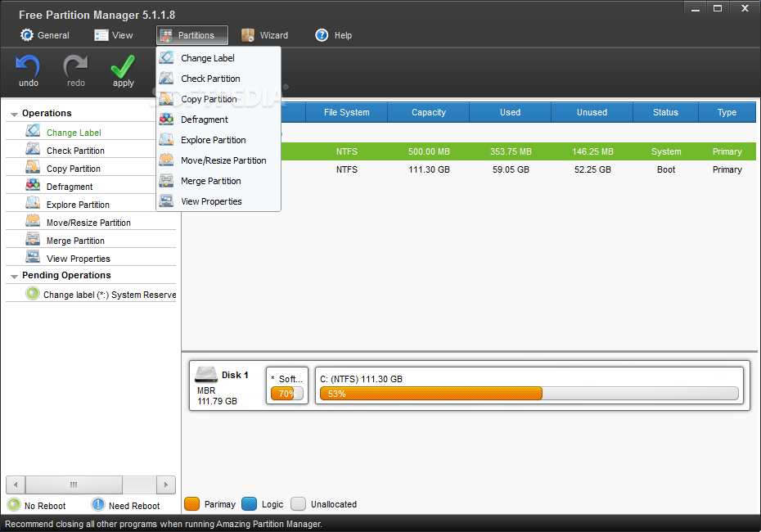Collapse the Operations section
This screenshot has width=761, height=532.
click(x=14, y=114)
